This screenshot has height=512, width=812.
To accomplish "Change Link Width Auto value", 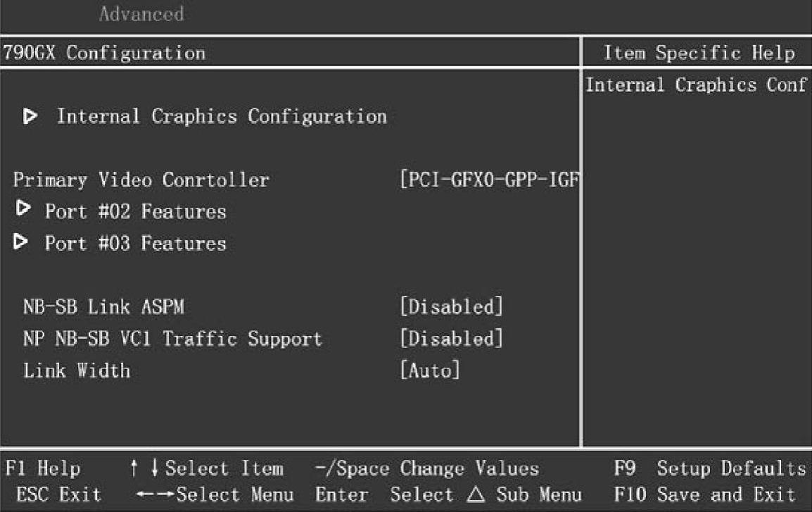I will (429, 370).
